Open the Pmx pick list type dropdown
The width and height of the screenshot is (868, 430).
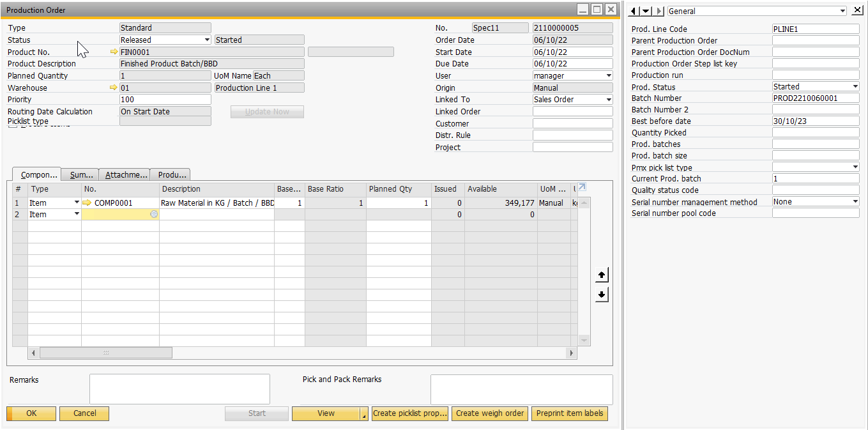pos(855,167)
